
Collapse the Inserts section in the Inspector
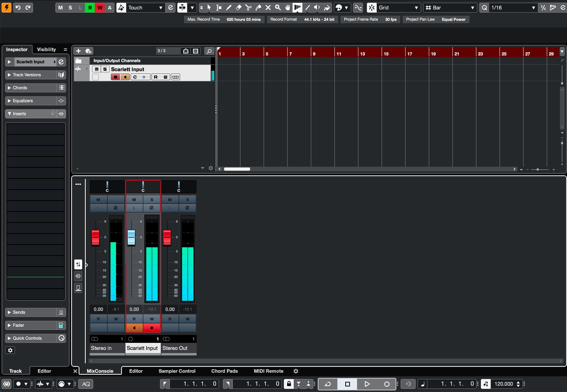coord(9,113)
